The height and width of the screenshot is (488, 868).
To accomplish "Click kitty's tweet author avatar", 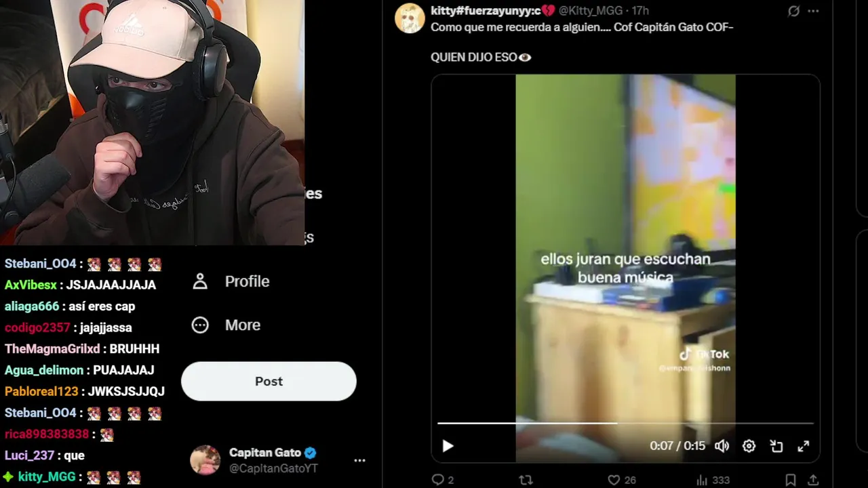I will pos(410,18).
